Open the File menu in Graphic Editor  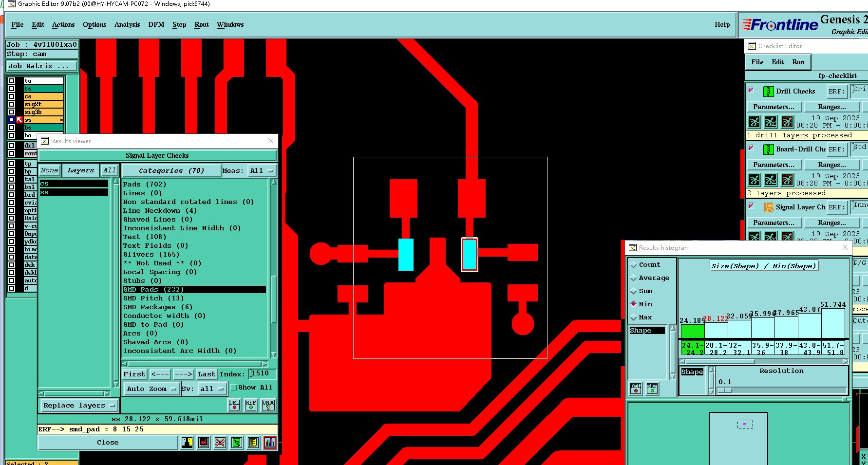[x=18, y=24]
